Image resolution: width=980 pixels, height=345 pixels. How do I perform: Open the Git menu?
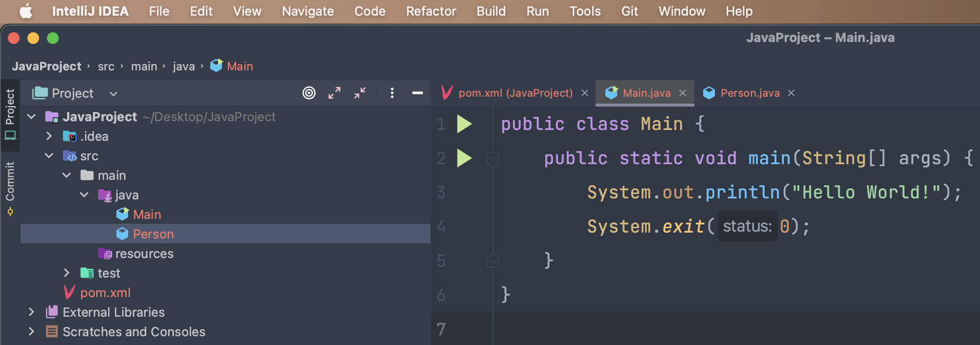tap(630, 11)
